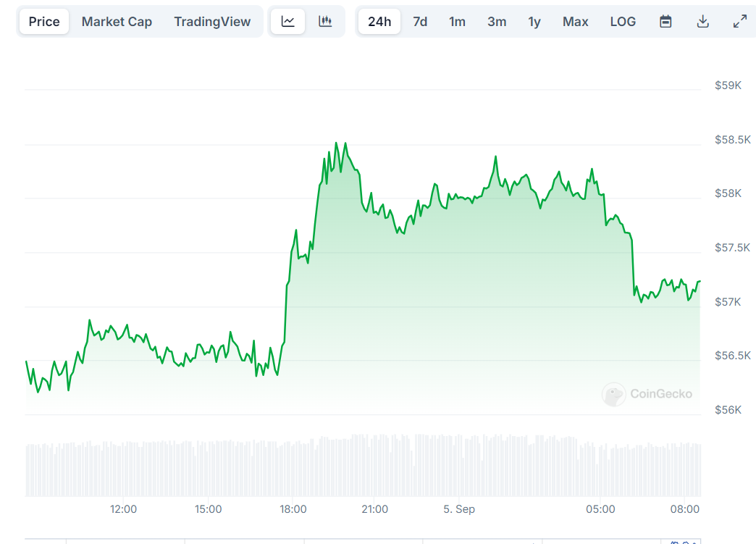The height and width of the screenshot is (544, 756).
Task: Select the Price tab
Action: click(44, 21)
